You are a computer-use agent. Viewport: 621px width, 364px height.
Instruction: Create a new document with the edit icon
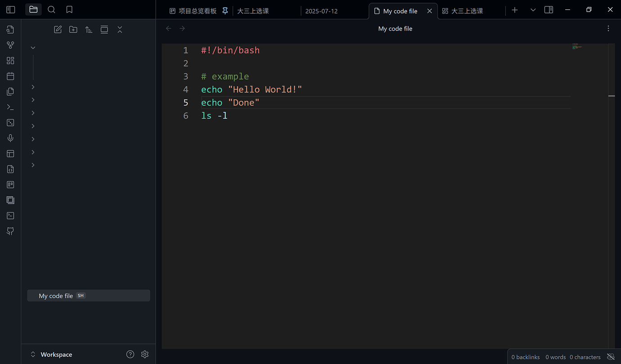pos(58,29)
